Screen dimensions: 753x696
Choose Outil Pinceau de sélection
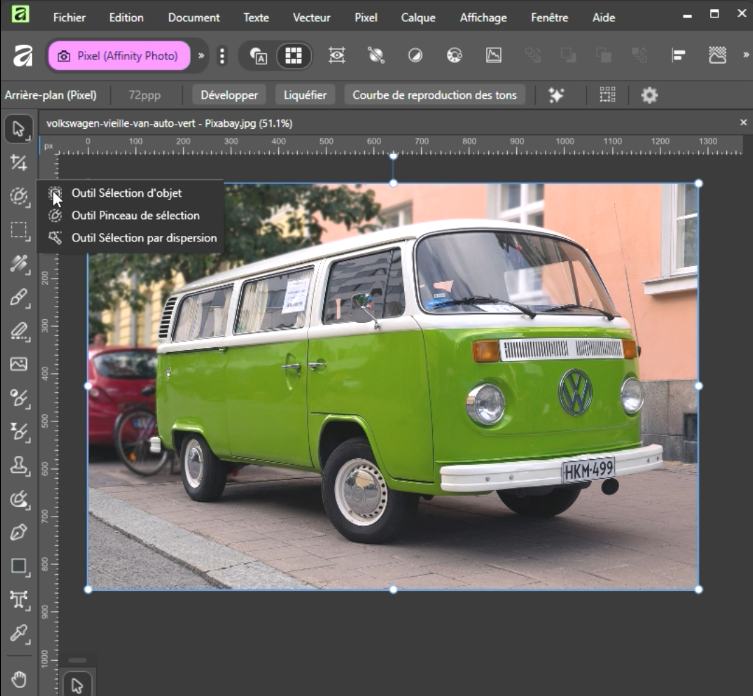click(135, 215)
